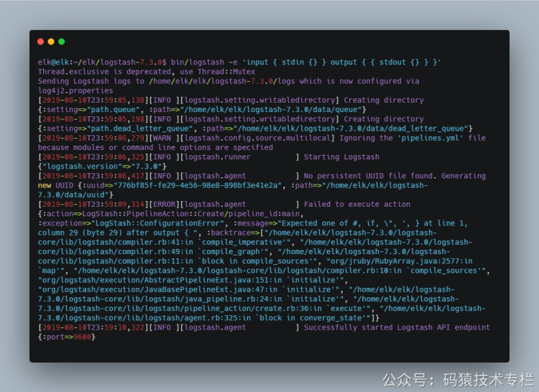Select the LogStash::PipelineAction::Create/pipeline_id:main text
Screen dimensions: 539x392
(x=190, y=214)
